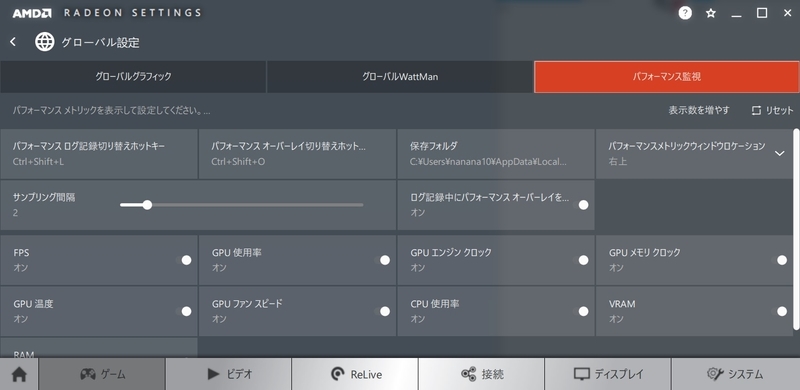
Task: Click the vertical scrollbar on the right
Action: tap(796, 229)
